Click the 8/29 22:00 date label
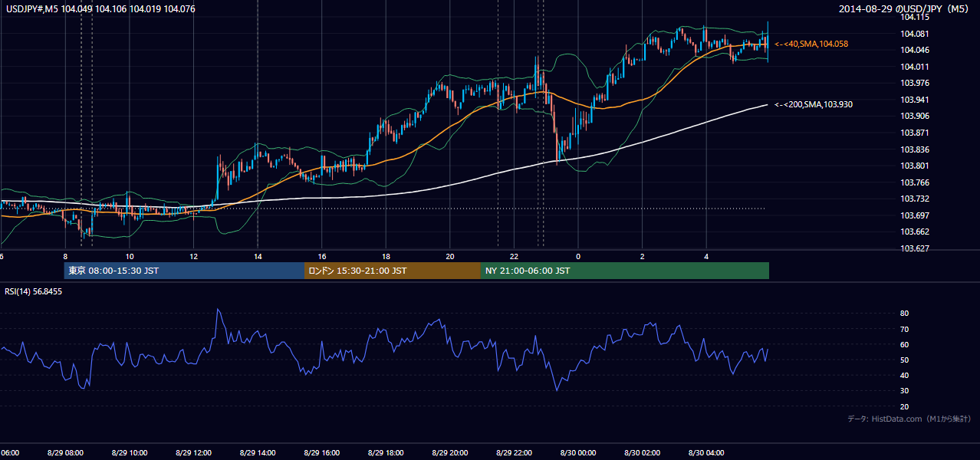The width and height of the screenshot is (980, 460). (514, 453)
